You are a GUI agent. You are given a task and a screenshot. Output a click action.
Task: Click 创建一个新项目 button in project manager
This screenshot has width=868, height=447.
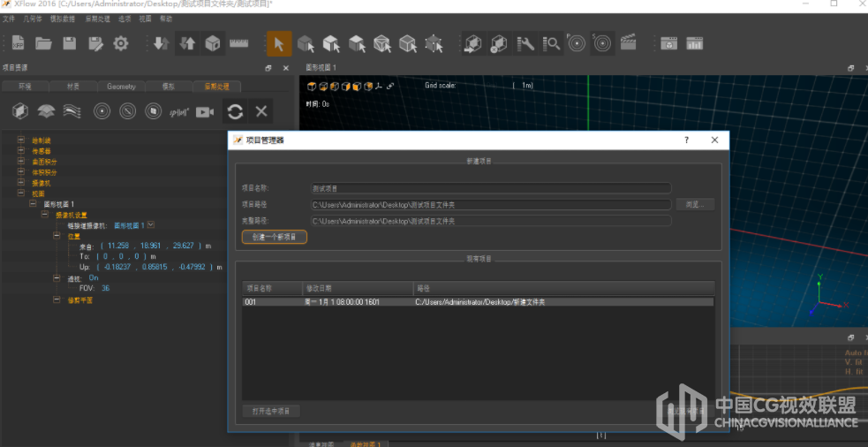274,237
